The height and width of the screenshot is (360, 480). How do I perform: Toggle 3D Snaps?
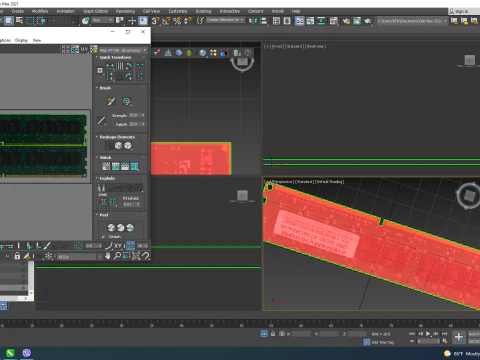(x=155, y=21)
